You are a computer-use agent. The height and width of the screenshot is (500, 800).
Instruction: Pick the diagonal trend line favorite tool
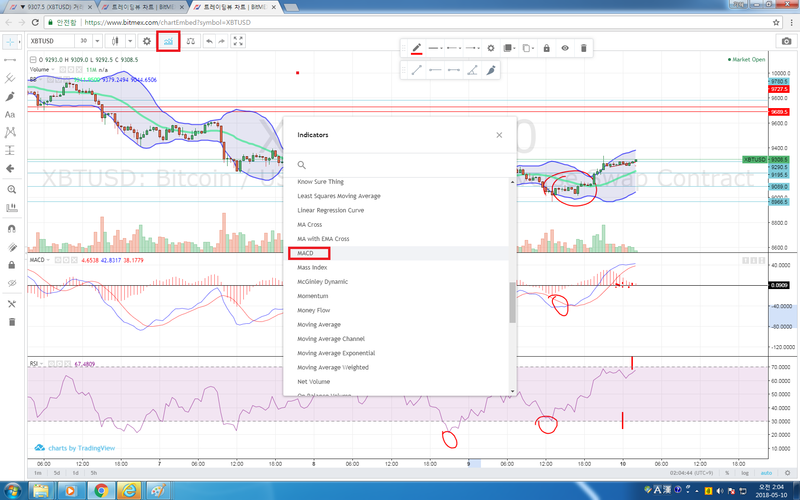click(417, 70)
